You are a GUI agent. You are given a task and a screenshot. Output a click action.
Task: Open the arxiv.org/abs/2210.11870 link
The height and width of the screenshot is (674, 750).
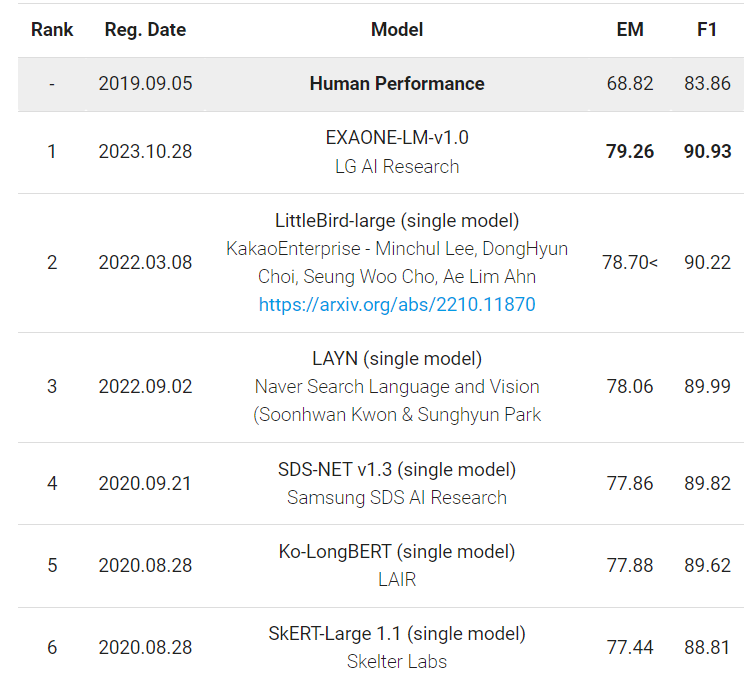[397, 304]
